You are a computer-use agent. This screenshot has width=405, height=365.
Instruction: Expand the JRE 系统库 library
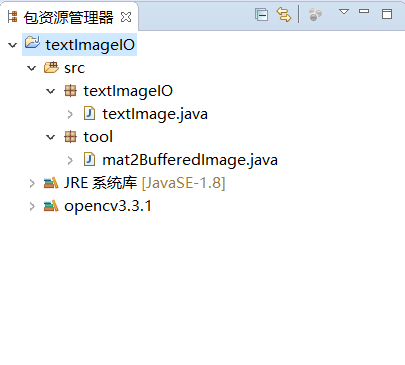[32, 183]
